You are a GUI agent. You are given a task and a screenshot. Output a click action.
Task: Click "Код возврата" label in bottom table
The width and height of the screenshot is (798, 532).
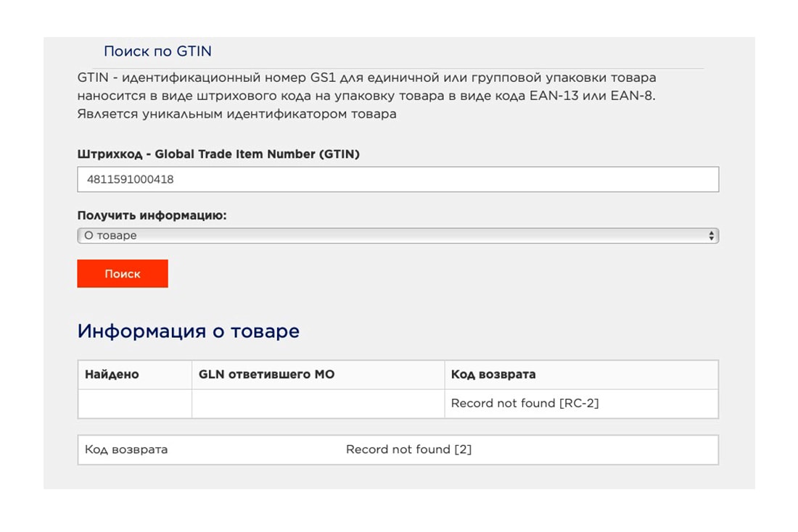[x=126, y=449]
